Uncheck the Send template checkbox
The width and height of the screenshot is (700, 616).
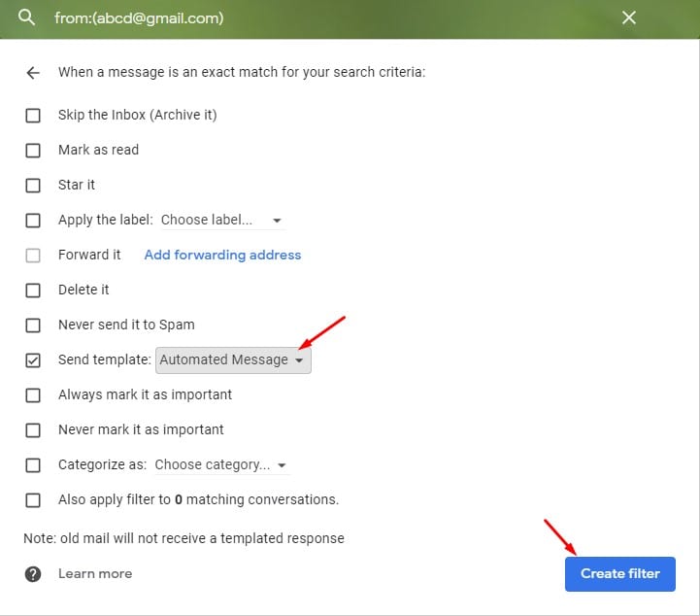tap(33, 360)
